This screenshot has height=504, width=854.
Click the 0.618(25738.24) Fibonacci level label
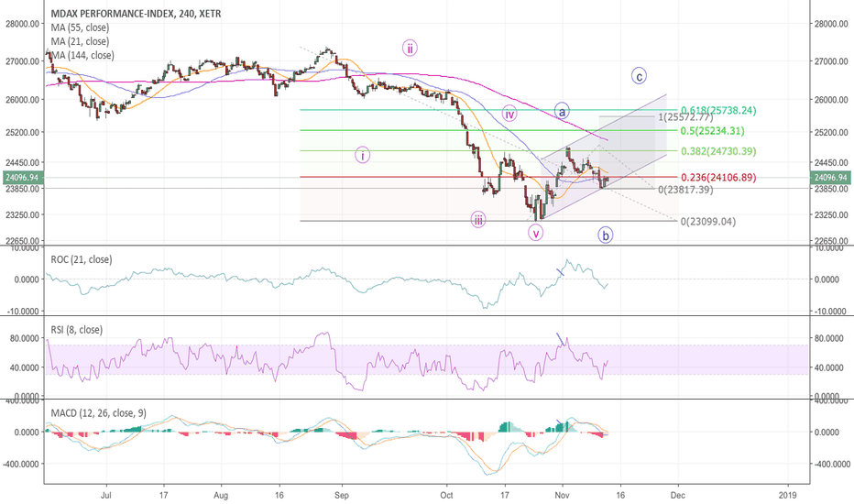click(x=718, y=111)
